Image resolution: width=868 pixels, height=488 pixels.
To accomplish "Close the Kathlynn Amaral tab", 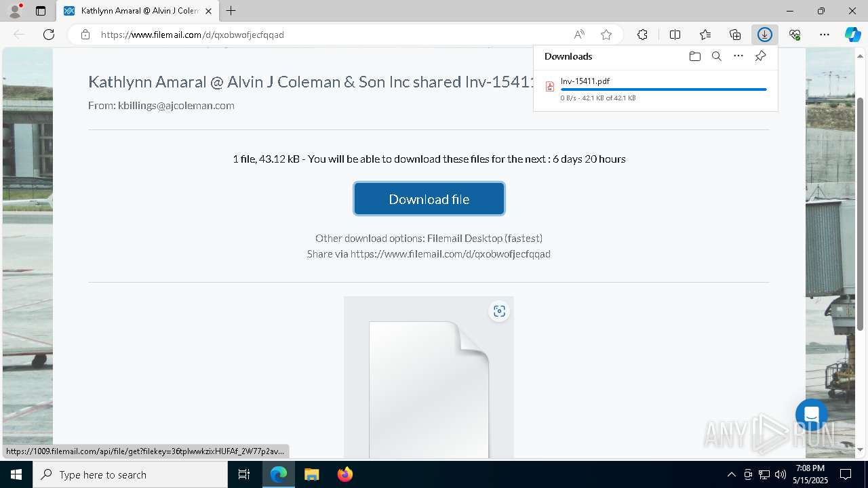I will pos(208,11).
